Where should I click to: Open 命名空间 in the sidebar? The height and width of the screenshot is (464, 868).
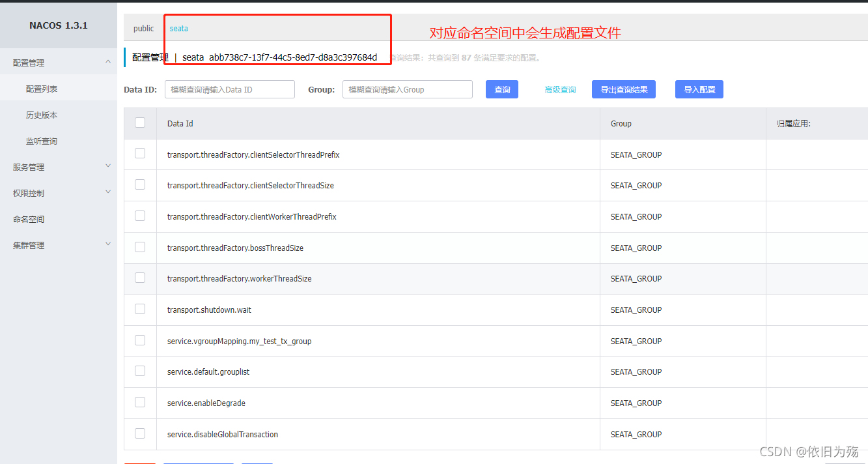pyautogui.click(x=29, y=219)
